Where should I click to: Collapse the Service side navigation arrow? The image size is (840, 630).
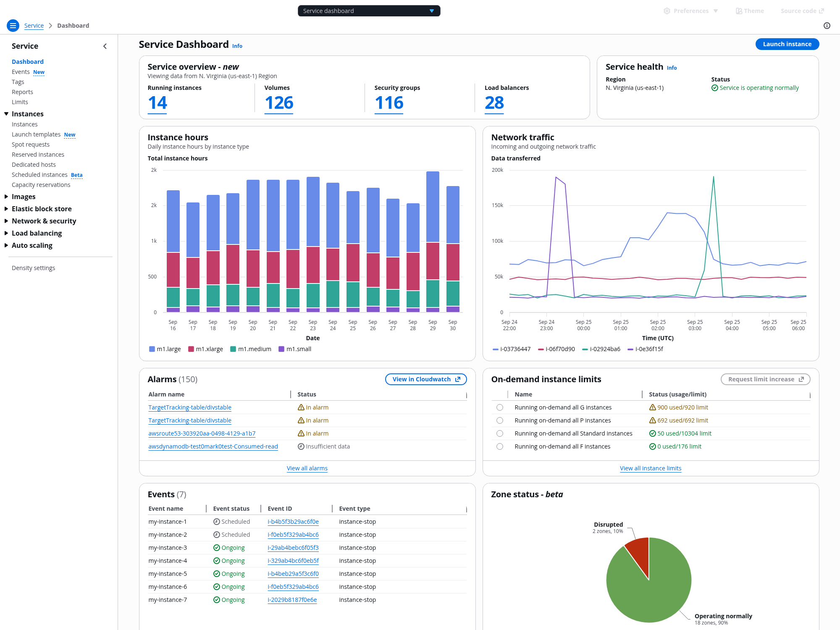click(x=105, y=46)
